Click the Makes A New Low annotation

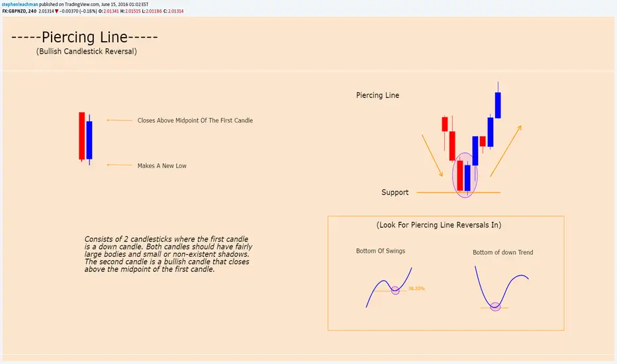point(162,165)
